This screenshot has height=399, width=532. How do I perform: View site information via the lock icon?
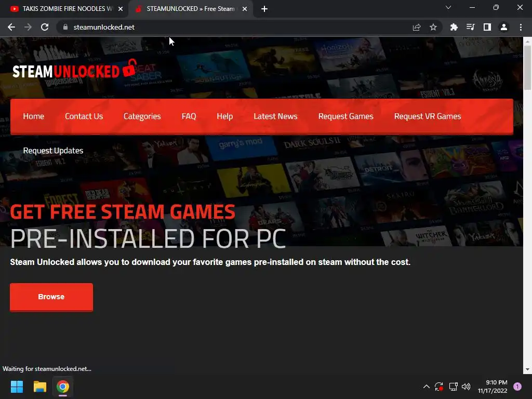pyautogui.click(x=65, y=27)
